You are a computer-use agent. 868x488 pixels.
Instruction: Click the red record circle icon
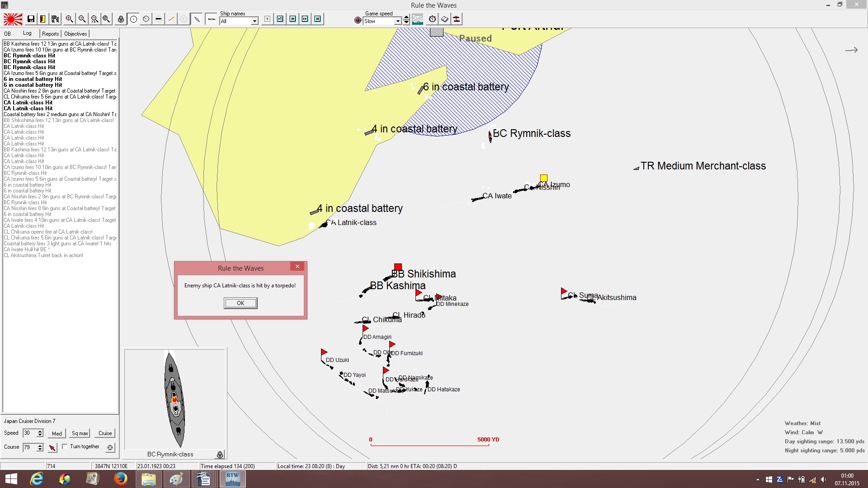358,20
